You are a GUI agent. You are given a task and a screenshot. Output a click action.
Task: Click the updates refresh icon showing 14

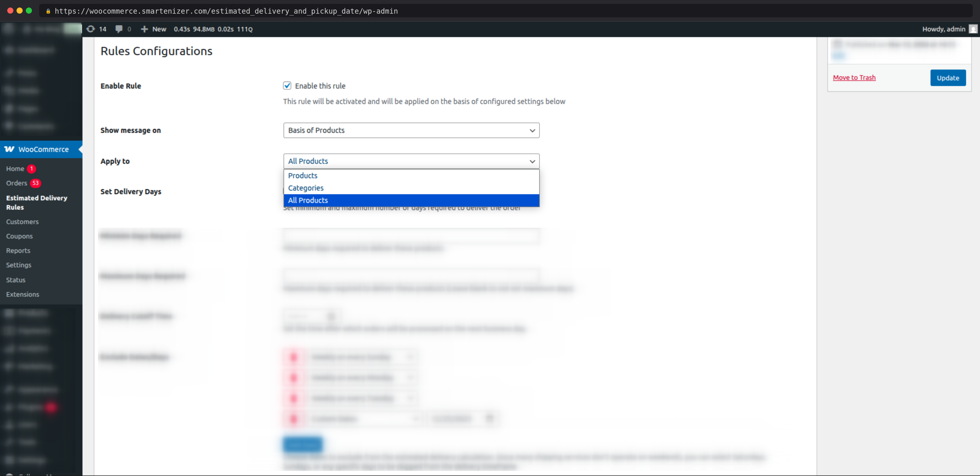click(90, 29)
